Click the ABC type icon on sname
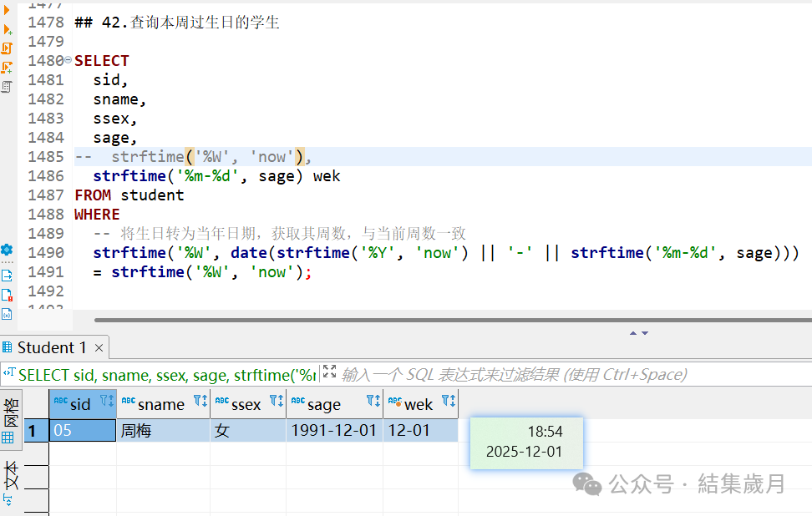 tap(129, 401)
